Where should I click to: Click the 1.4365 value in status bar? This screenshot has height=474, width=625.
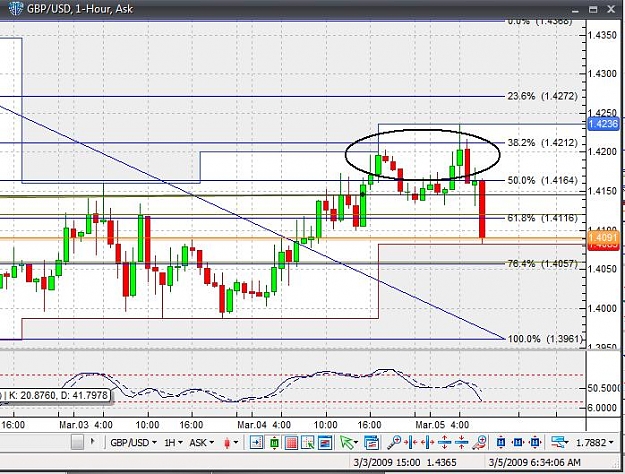[441, 462]
